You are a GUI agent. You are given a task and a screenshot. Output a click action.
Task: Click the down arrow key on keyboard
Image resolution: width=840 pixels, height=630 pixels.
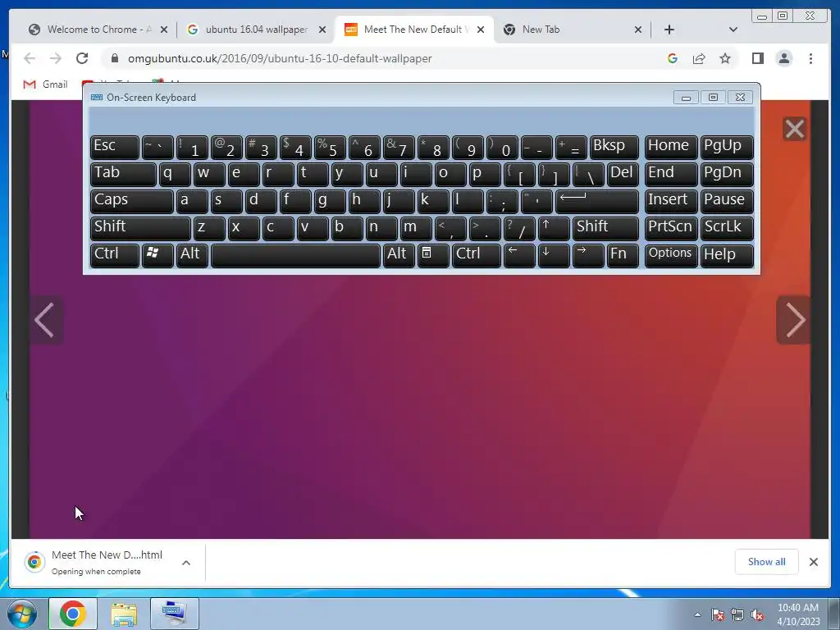pyautogui.click(x=554, y=255)
